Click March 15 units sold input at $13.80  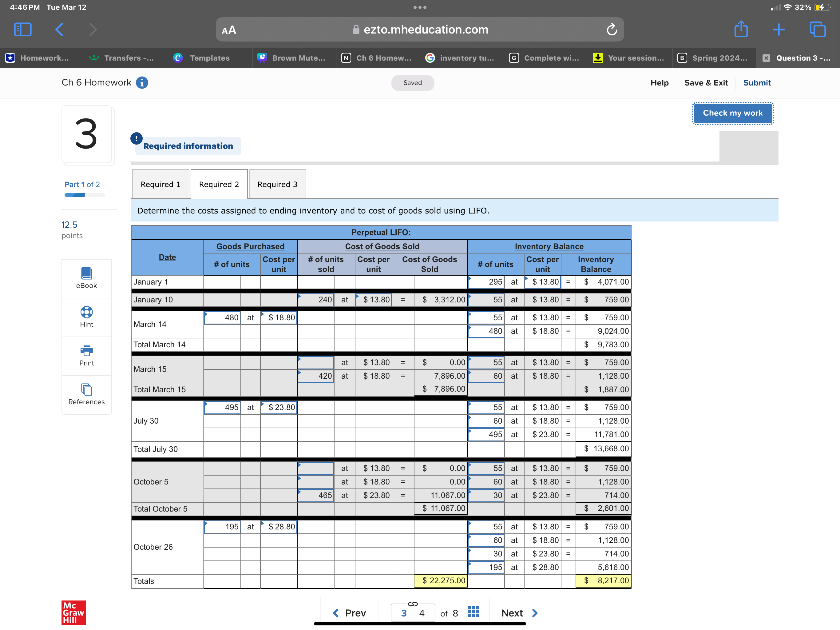point(315,362)
